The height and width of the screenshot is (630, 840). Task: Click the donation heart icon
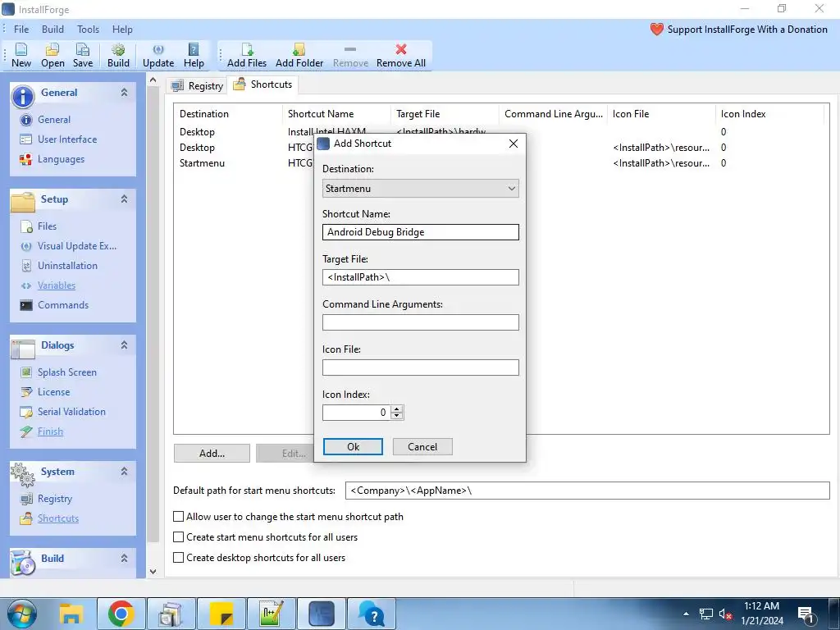(x=657, y=30)
